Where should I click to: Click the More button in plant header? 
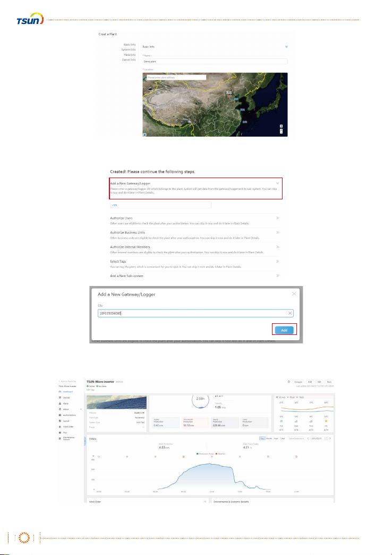329,382
